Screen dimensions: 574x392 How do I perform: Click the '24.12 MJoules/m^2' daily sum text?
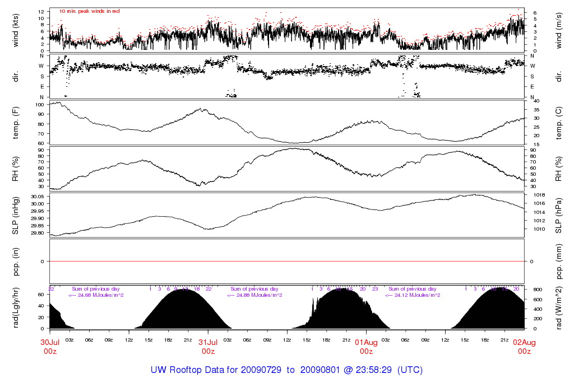[413, 295]
